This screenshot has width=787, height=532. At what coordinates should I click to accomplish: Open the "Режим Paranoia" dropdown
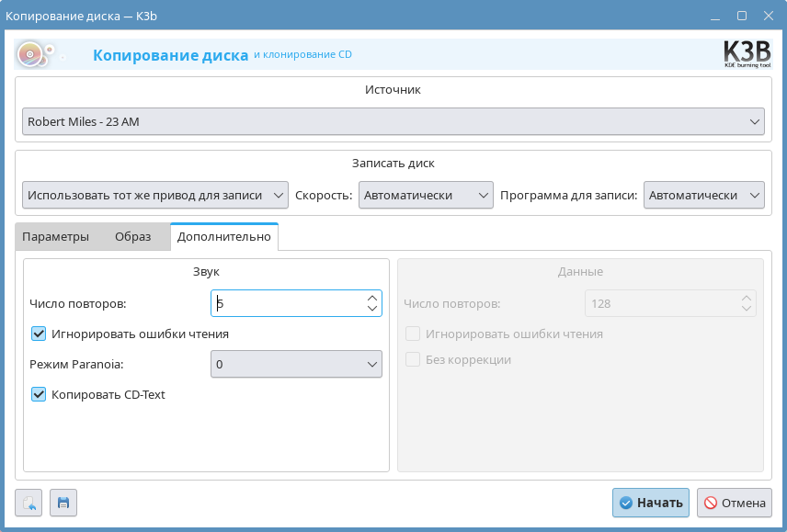[x=296, y=364]
